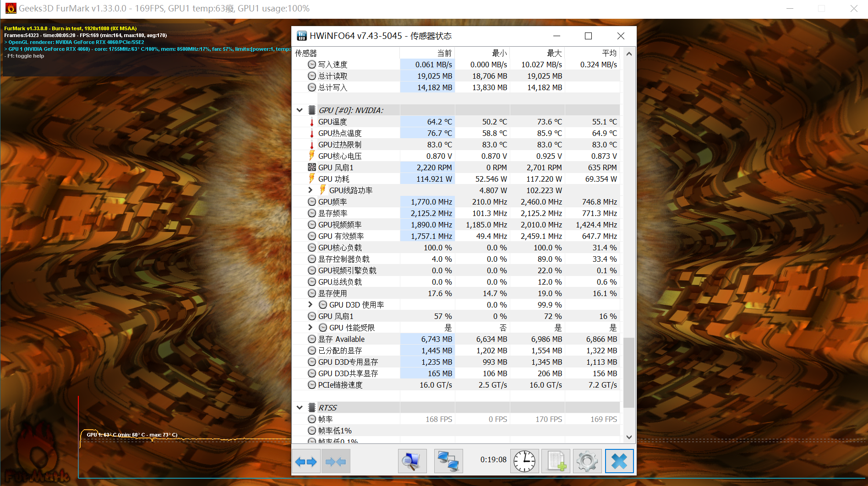Click the thermometer icon next to GPU温度
868x486 pixels.
[312, 122]
